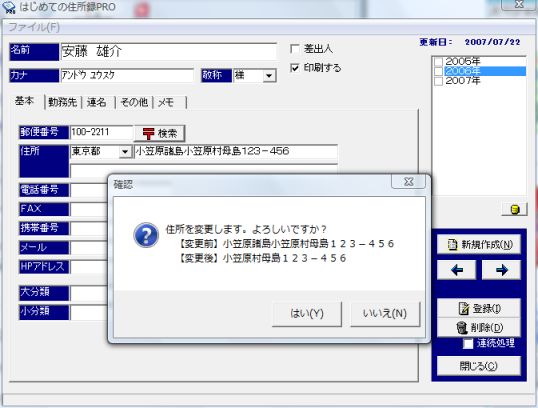Decline the change with いいえ(N)
This screenshot has width=538, height=408.
(x=385, y=314)
